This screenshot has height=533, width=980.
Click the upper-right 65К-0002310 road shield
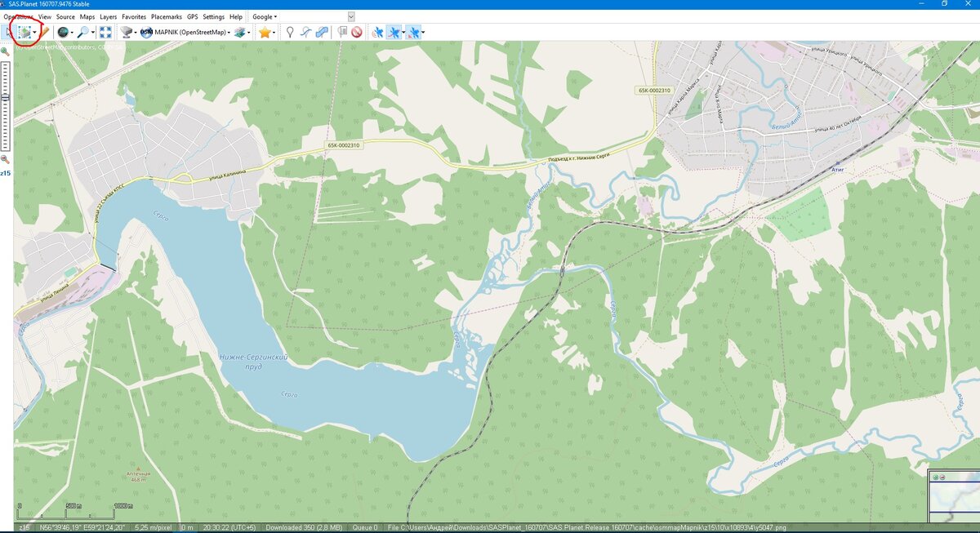pos(654,90)
